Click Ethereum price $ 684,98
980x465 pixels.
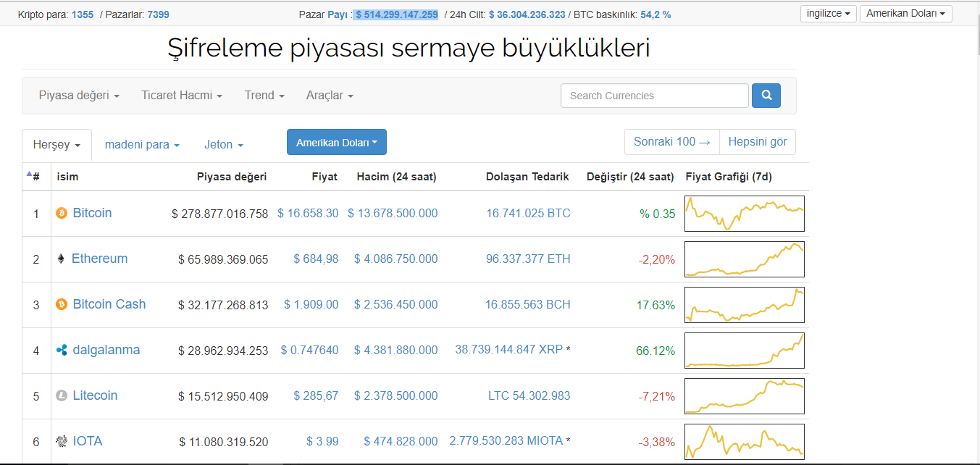[x=316, y=259]
